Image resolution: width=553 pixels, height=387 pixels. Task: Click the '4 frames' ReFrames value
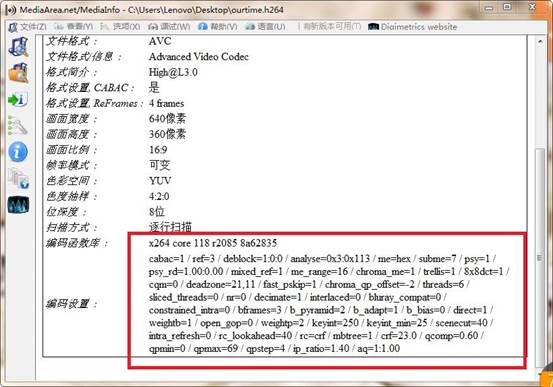166,103
